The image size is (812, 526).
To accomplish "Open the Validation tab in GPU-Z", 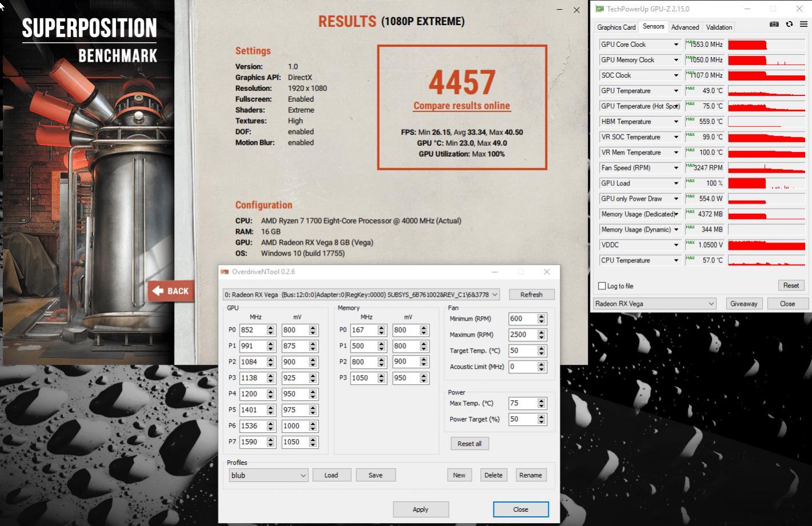I will pos(719,27).
